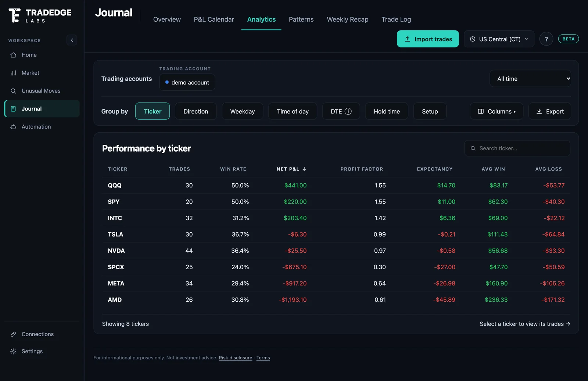
Task: Select the Journal sidebar item
Action: coord(42,109)
